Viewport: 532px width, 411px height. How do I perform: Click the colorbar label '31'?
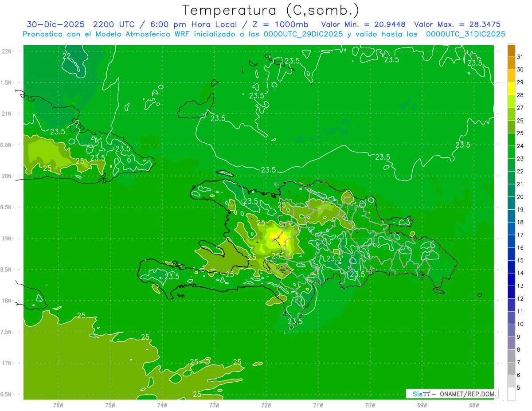click(x=520, y=57)
